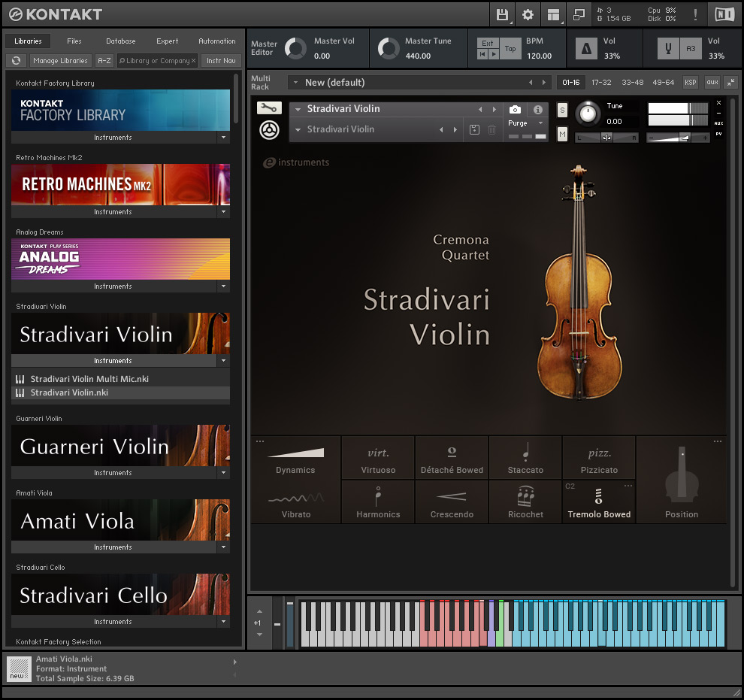This screenshot has height=700, width=744.
Task: Click the Manage Libraries button
Action: pyautogui.click(x=60, y=60)
